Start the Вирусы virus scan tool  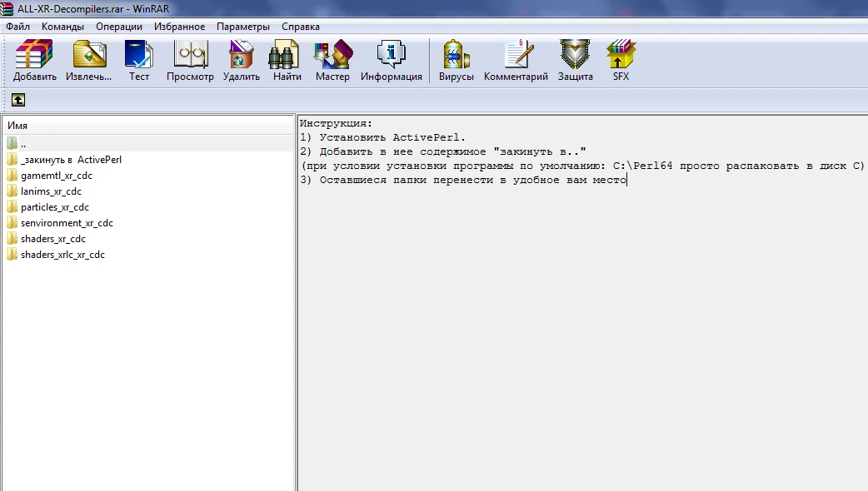[x=456, y=61]
